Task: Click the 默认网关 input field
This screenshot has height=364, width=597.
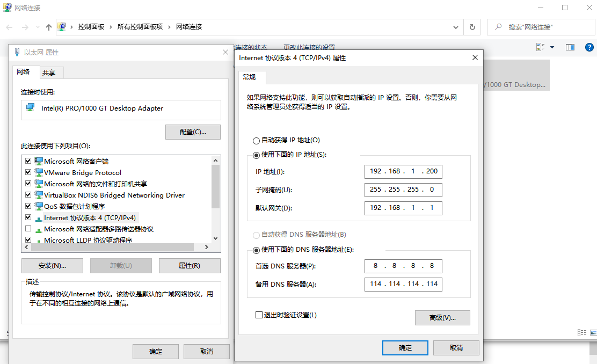Action: click(403, 208)
